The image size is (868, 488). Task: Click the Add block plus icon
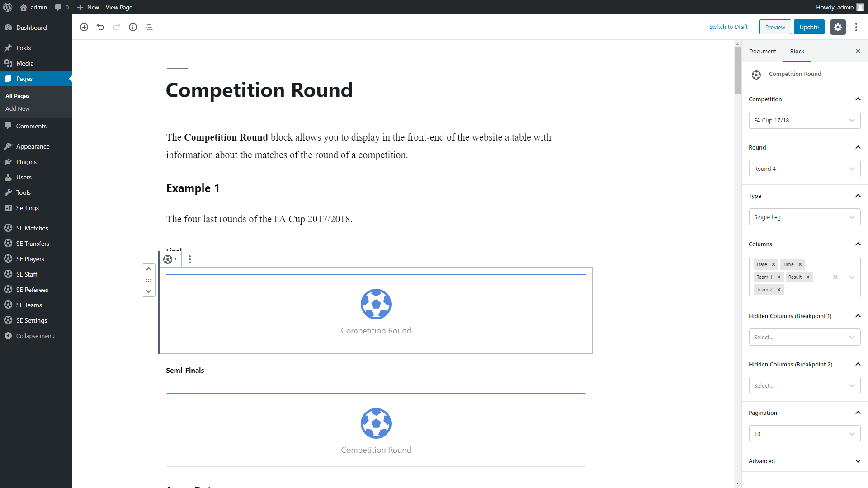[84, 27]
